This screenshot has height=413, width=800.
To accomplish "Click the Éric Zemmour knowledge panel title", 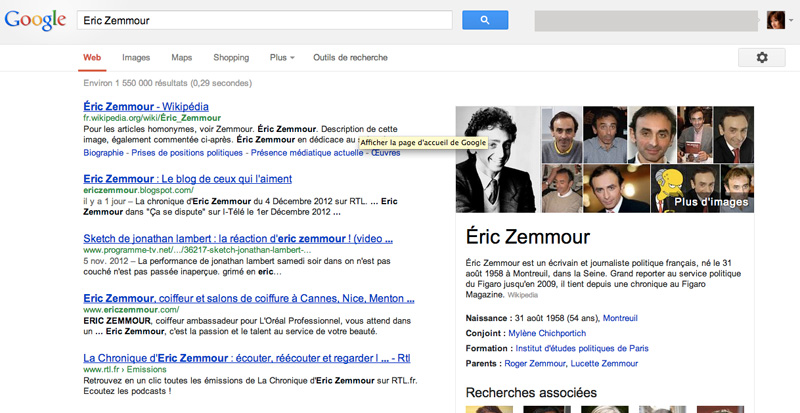I will (x=528, y=237).
